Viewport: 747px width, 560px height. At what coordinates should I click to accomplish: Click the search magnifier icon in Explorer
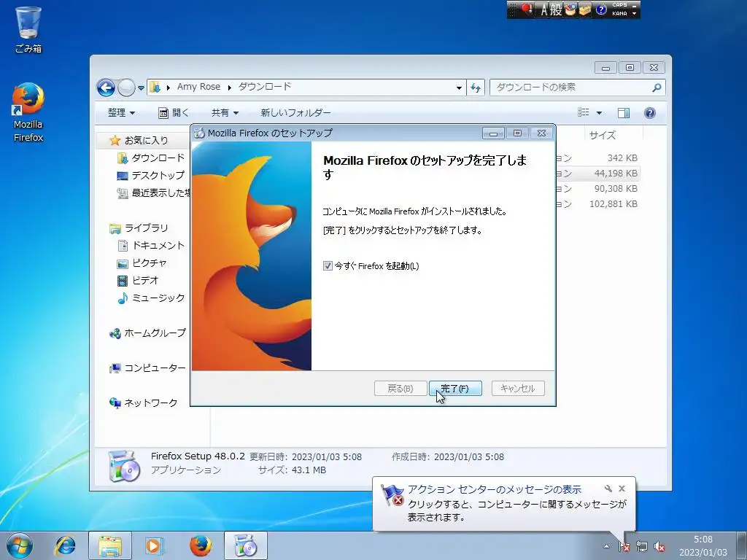pyautogui.click(x=657, y=87)
